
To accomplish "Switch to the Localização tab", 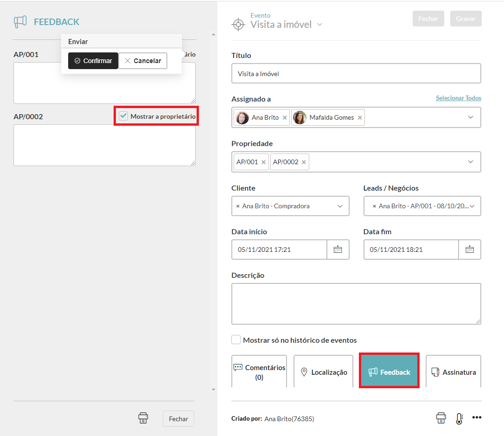I will click(x=323, y=372).
